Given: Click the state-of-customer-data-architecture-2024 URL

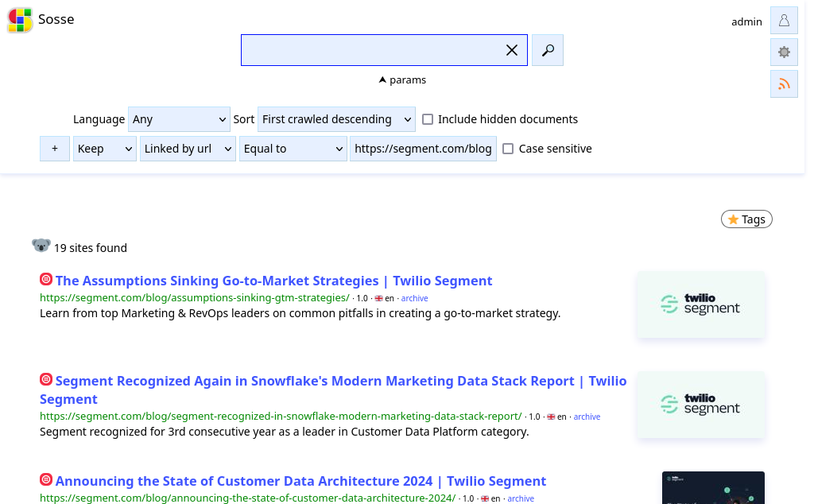Looking at the screenshot, I should pyautogui.click(x=248, y=498).
